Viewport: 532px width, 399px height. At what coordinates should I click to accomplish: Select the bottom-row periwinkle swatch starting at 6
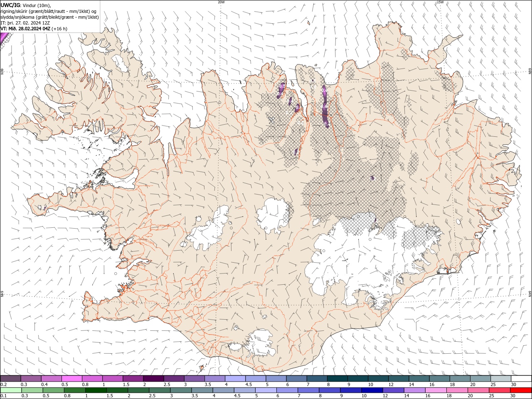pos(287,390)
